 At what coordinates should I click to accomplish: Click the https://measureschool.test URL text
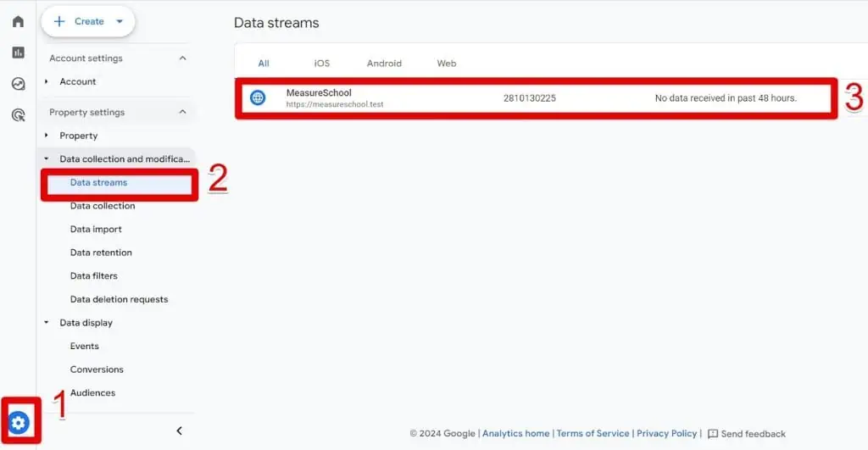point(334,104)
